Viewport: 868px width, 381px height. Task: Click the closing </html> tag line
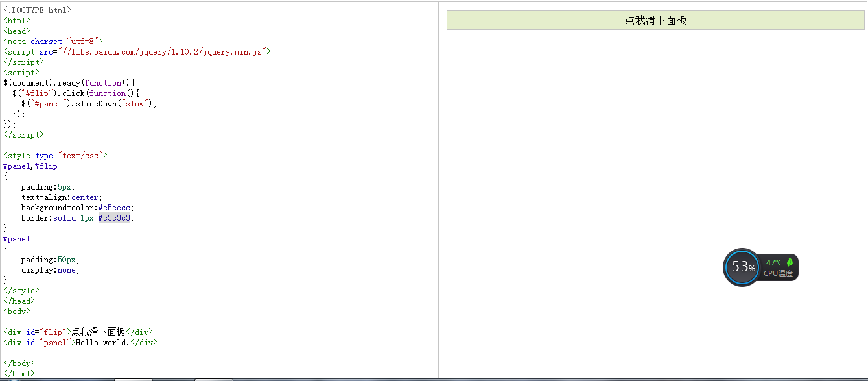pos(19,374)
